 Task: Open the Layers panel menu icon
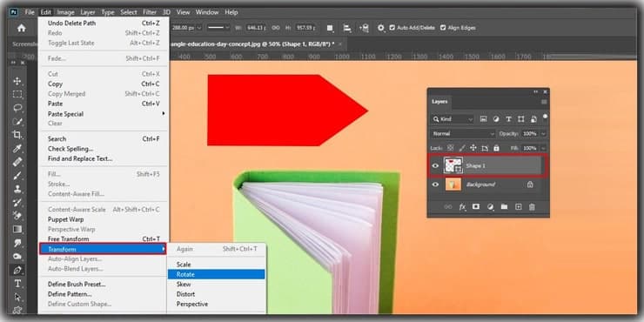[544, 102]
